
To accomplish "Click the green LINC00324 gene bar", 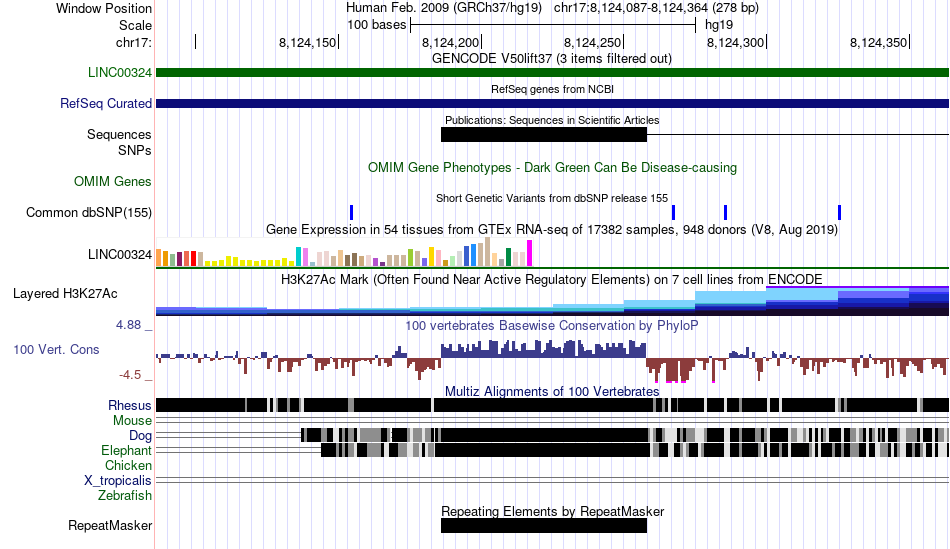I will pyautogui.click(x=552, y=73).
